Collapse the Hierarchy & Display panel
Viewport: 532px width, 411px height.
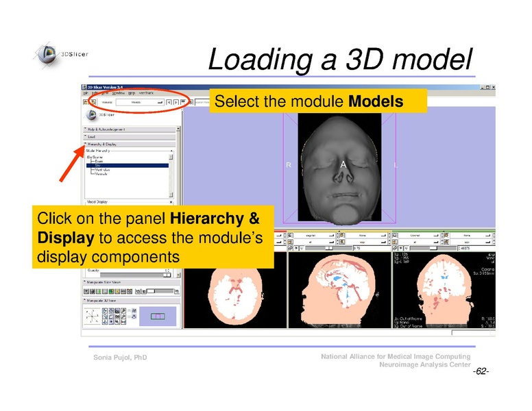coord(130,144)
